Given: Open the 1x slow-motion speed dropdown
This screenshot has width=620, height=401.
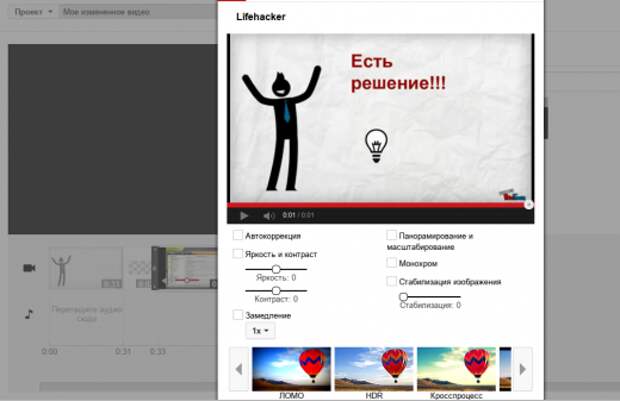Looking at the screenshot, I should pyautogui.click(x=261, y=331).
